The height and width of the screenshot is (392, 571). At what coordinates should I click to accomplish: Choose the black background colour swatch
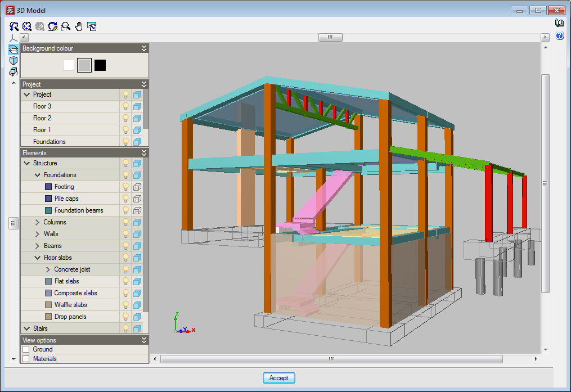100,65
